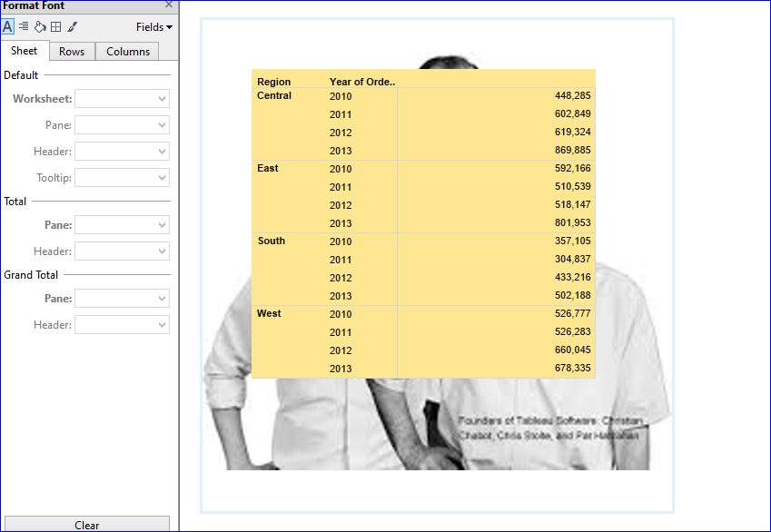
Task: Switch to the Shading formatting icon
Action: click(39, 26)
